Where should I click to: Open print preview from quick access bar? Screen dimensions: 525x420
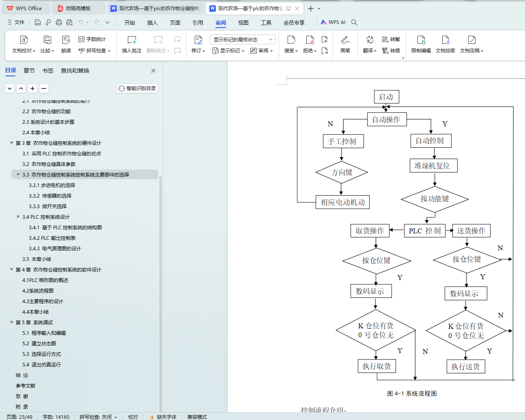[x=69, y=22]
